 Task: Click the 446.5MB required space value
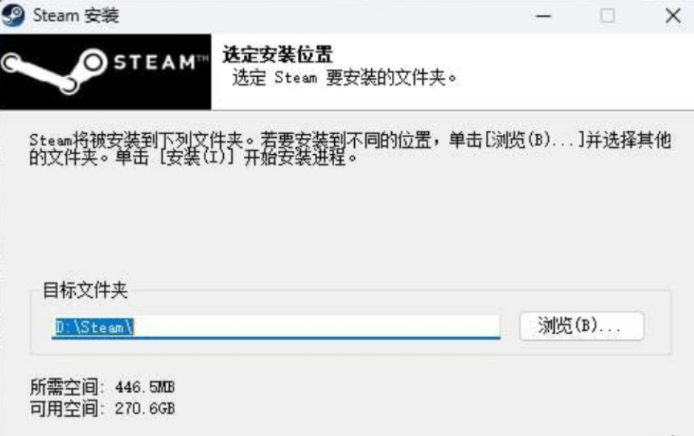click(x=145, y=387)
